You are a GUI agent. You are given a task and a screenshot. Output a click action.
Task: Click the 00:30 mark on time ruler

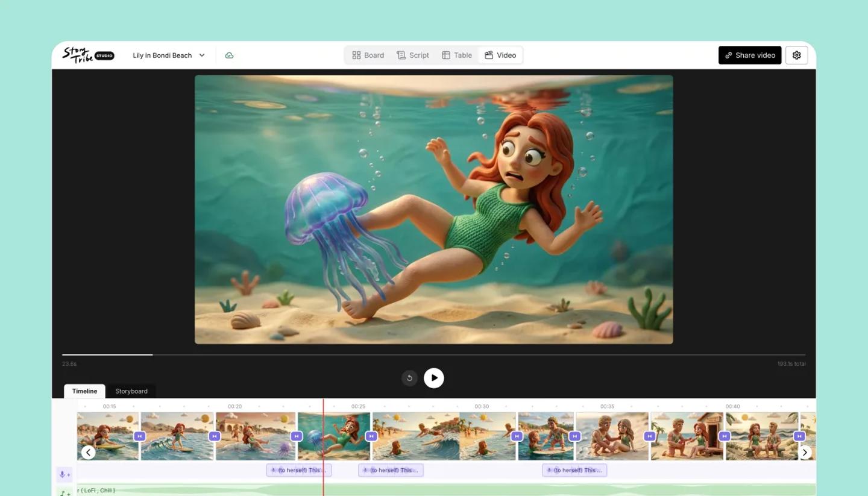pos(482,406)
